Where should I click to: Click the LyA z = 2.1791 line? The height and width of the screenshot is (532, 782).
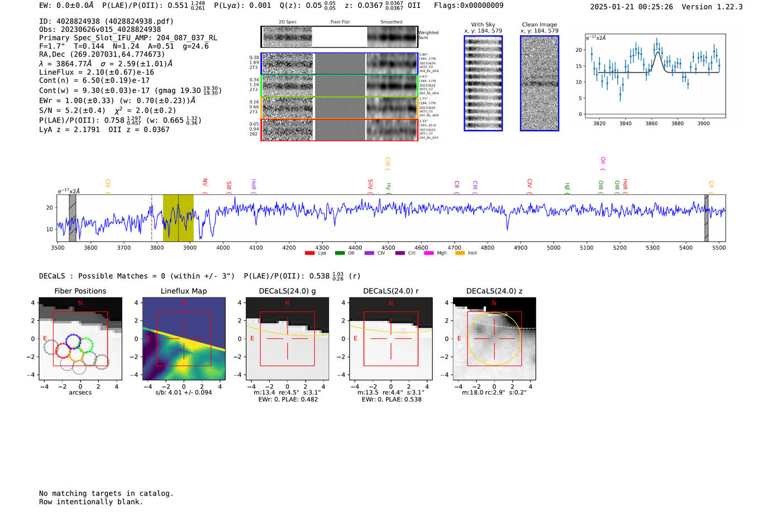pos(69,130)
